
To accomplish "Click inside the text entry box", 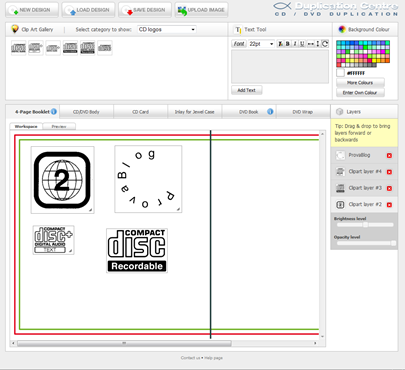I will click(280, 67).
